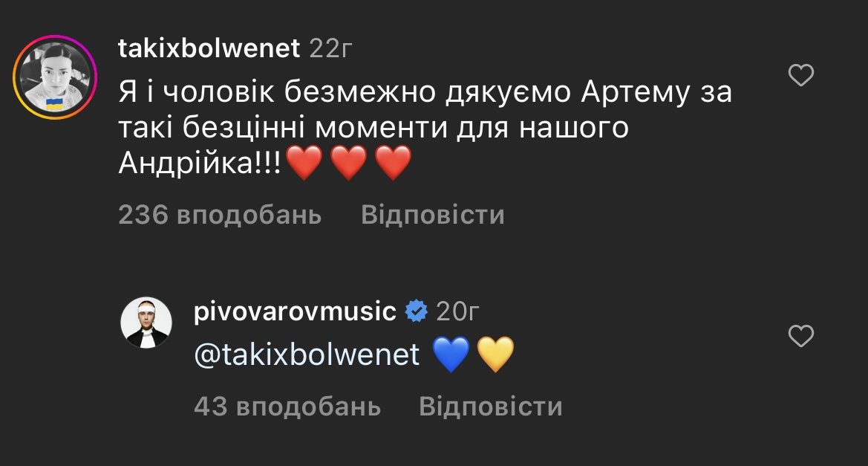Click the 22г timestamp on the comment

pos(329,49)
